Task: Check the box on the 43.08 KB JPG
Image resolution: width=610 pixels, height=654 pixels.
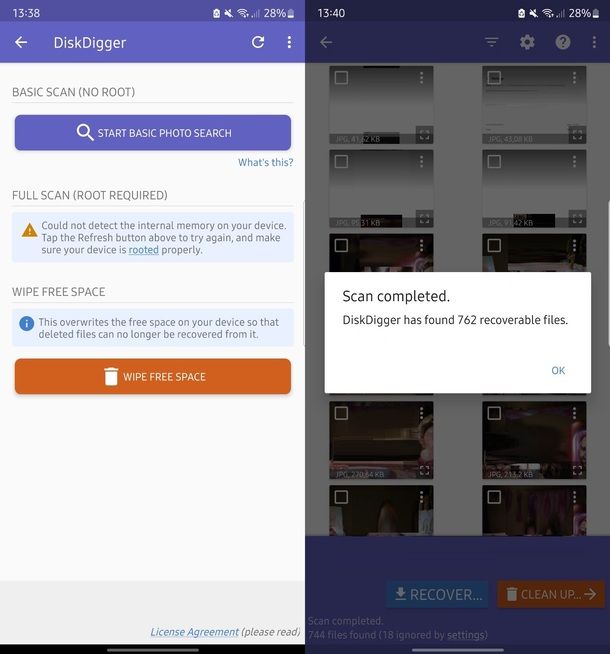Action: coord(494,78)
